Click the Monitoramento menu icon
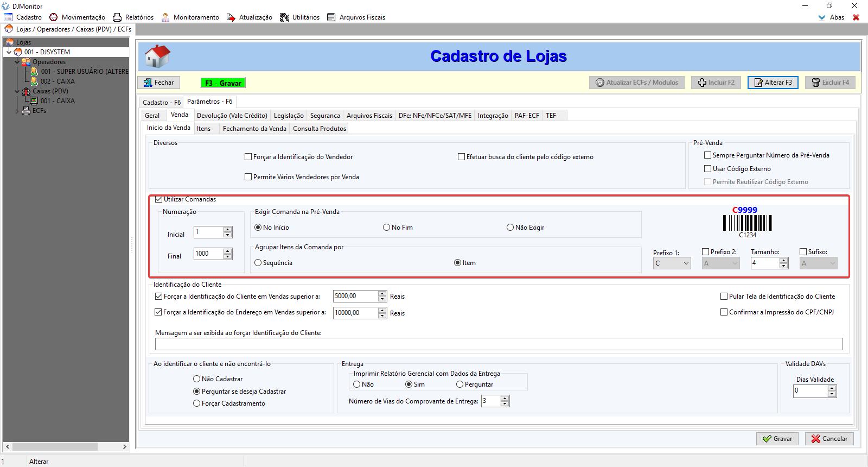The height and width of the screenshot is (467, 868). [165, 17]
